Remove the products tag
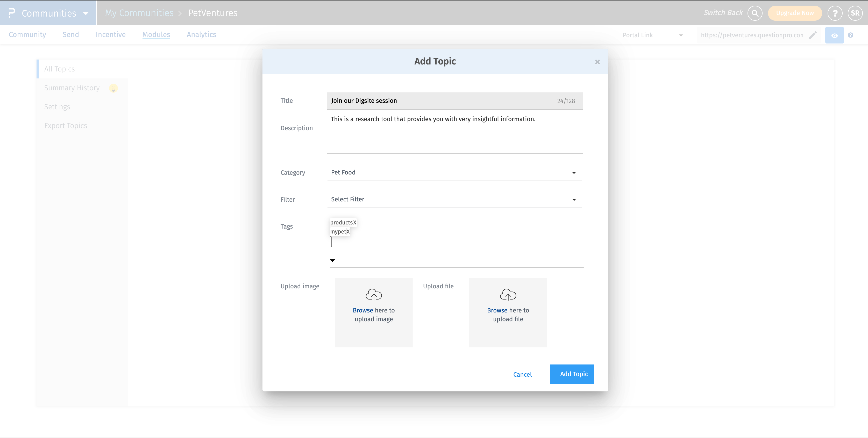Image resolution: width=868 pixels, height=438 pixels. click(354, 222)
